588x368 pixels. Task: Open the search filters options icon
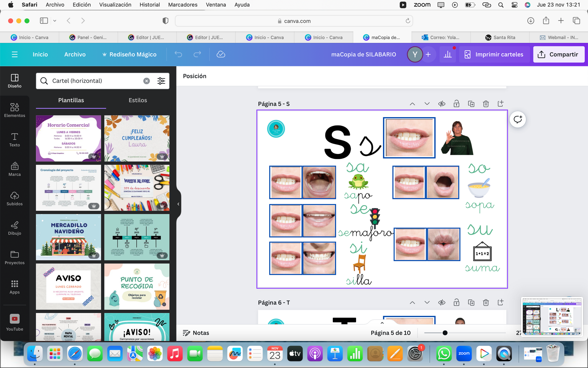[161, 81]
